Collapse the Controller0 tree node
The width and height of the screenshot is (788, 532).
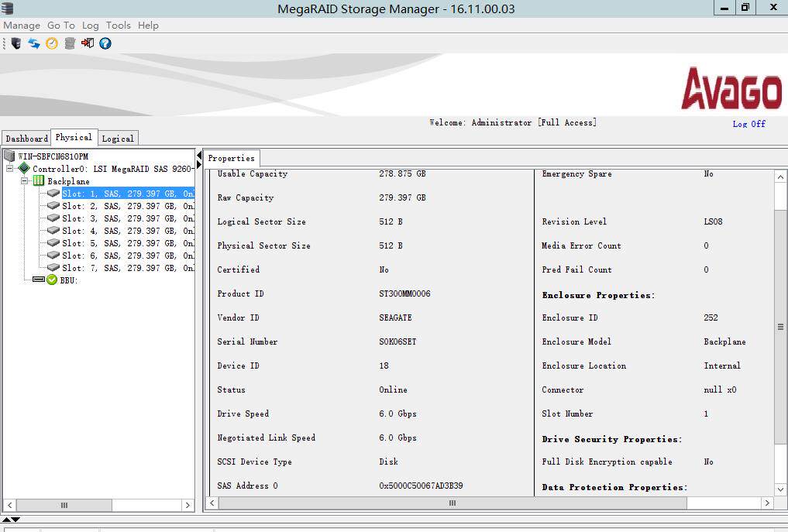(9, 168)
